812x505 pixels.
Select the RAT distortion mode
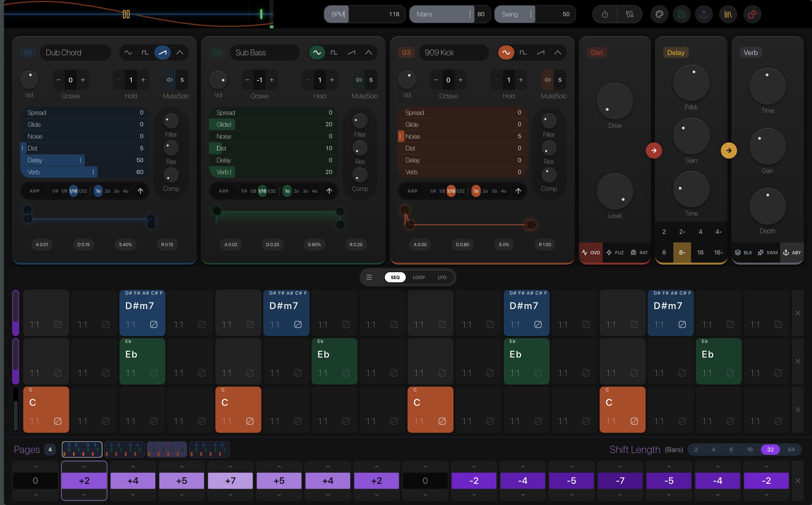[639, 252]
